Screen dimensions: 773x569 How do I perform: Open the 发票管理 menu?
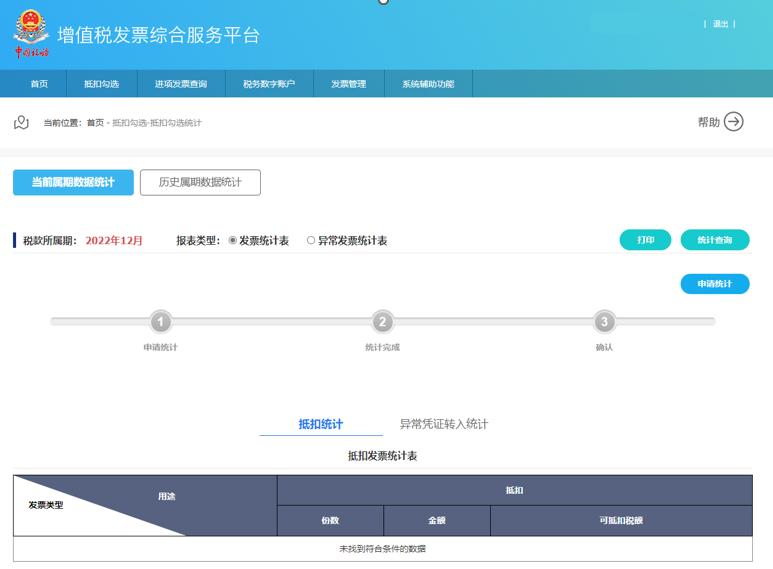pos(349,84)
